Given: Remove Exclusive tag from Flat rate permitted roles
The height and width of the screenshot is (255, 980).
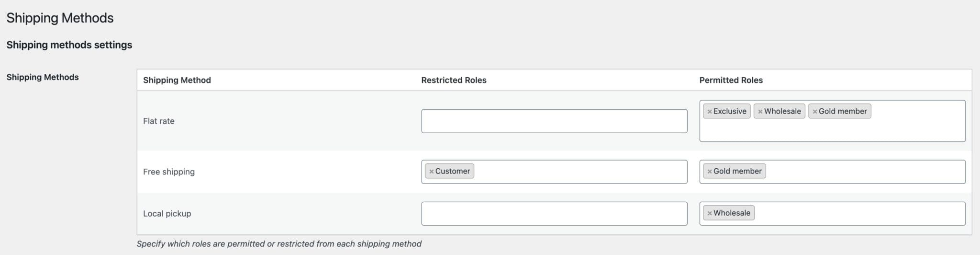Looking at the screenshot, I should point(710,112).
